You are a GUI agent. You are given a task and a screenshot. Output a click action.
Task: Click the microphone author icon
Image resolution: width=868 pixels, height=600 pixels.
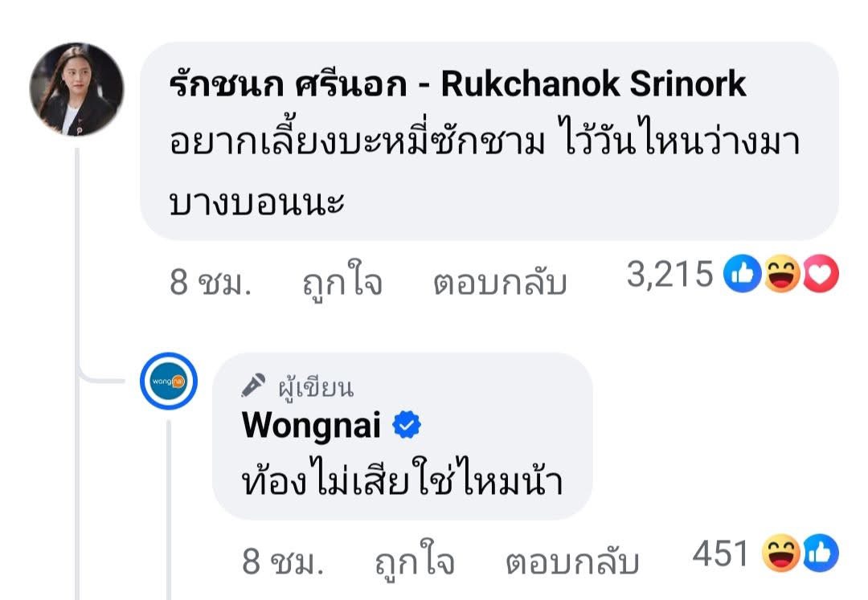click(253, 386)
